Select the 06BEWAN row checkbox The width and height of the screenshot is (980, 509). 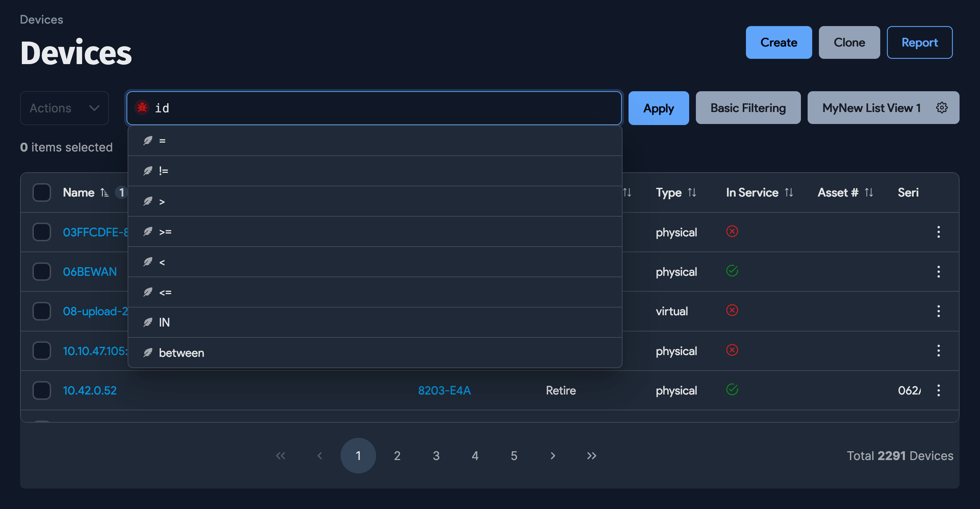(x=42, y=272)
